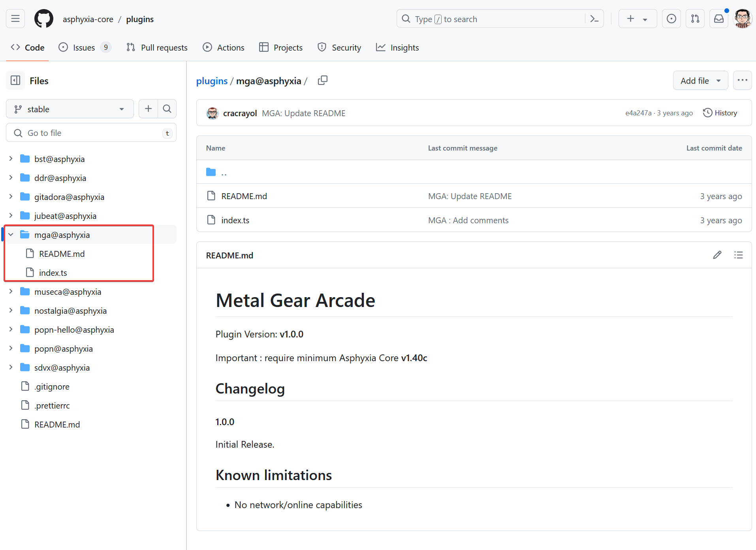Image resolution: width=756 pixels, height=550 pixels.
Task: Open the Actions tab
Action: click(224, 48)
